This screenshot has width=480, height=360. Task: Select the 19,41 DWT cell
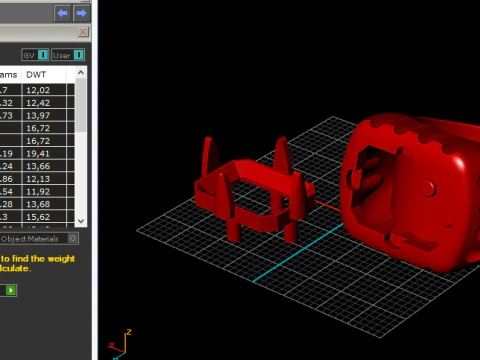[x=44, y=153]
